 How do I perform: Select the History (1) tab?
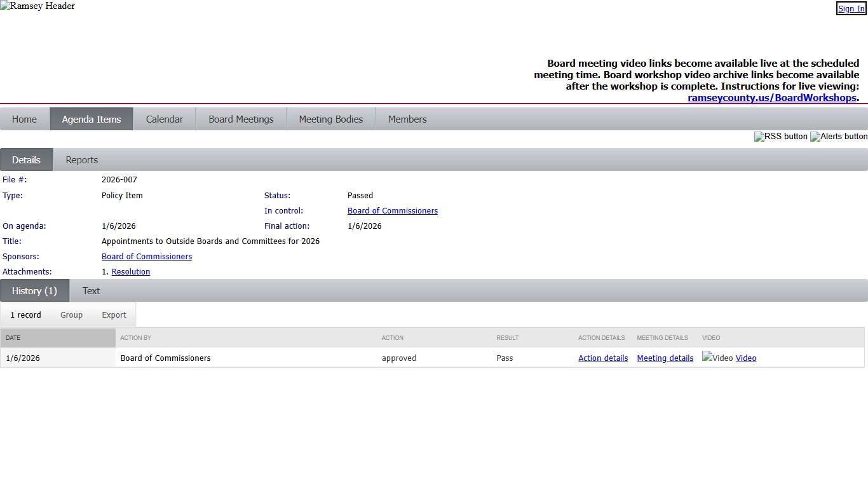pyautogui.click(x=34, y=290)
